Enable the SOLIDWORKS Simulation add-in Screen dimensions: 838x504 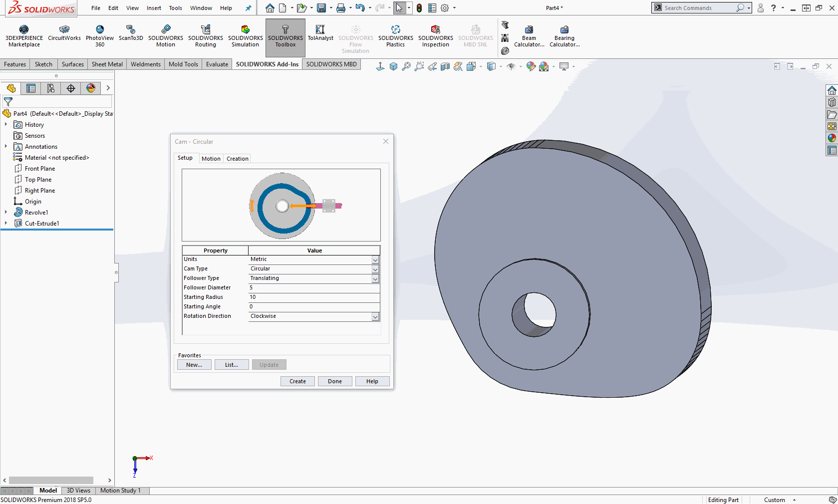pos(245,37)
